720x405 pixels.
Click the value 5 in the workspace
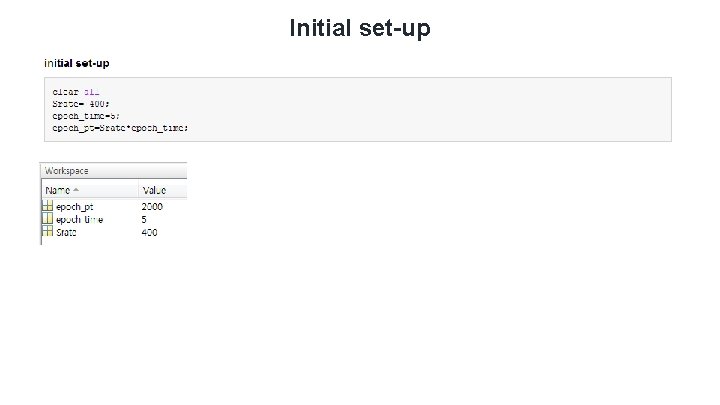click(144, 219)
